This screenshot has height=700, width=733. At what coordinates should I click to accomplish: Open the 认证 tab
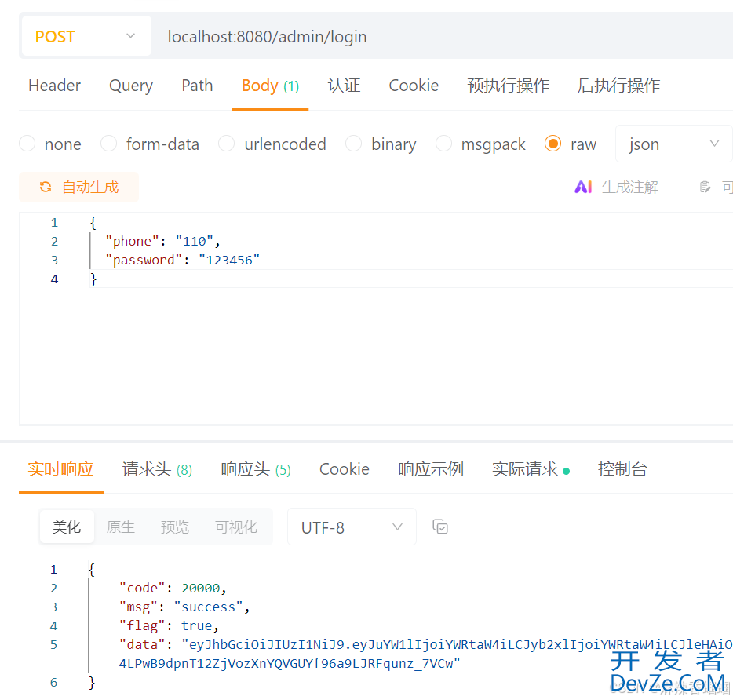pyautogui.click(x=344, y=86)
